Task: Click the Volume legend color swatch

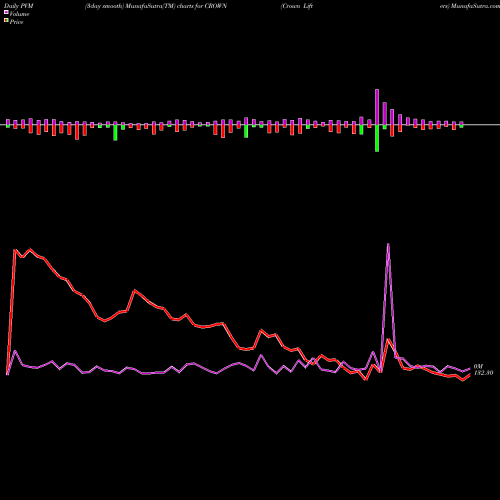Action: (x=6, y=12)
